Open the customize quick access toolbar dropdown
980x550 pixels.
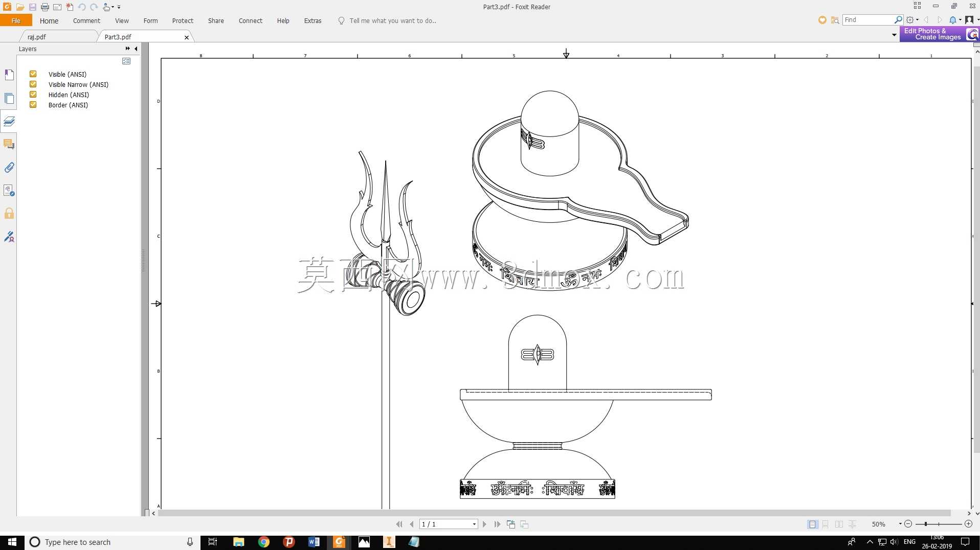pos(119,7)
